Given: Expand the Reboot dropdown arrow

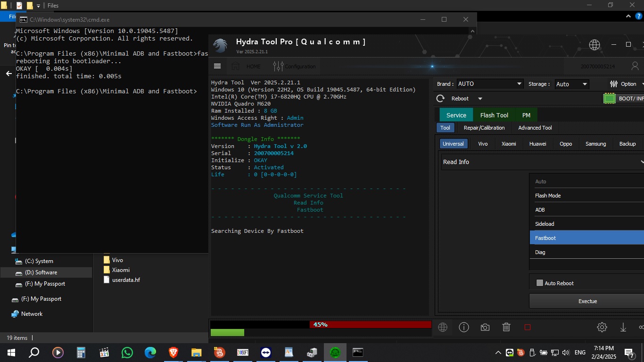Looking at the screenshot, I should 480,99.
